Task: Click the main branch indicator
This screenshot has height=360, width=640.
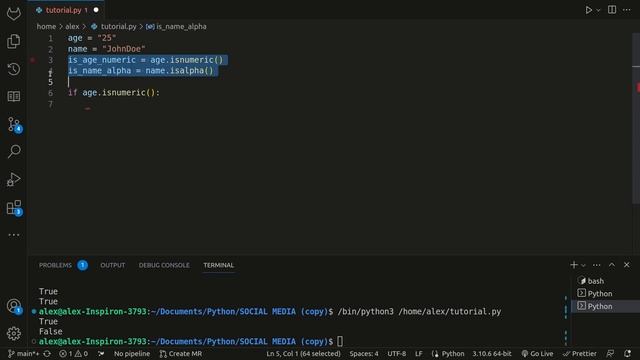Action: pyautogui.click(x=23, y=353)
